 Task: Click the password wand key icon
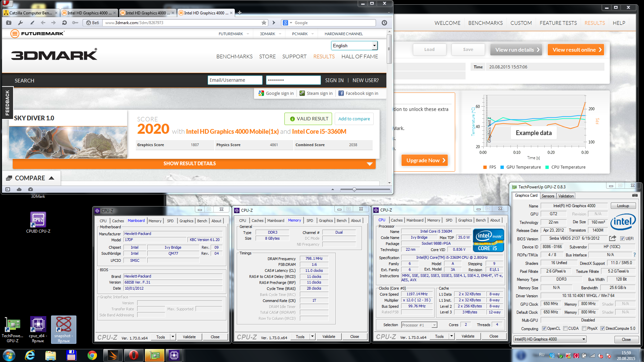75,23
